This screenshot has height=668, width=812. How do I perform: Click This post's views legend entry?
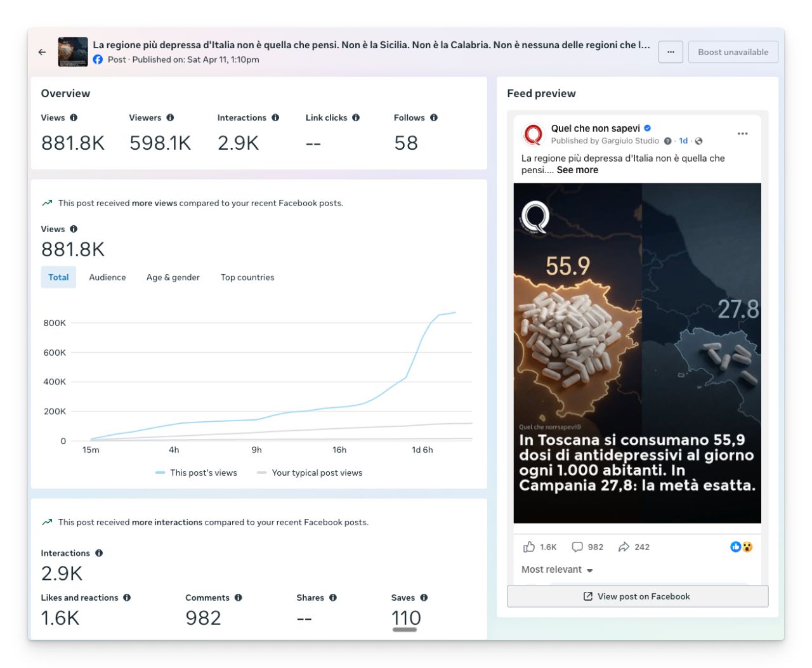(x=196, y=473)
